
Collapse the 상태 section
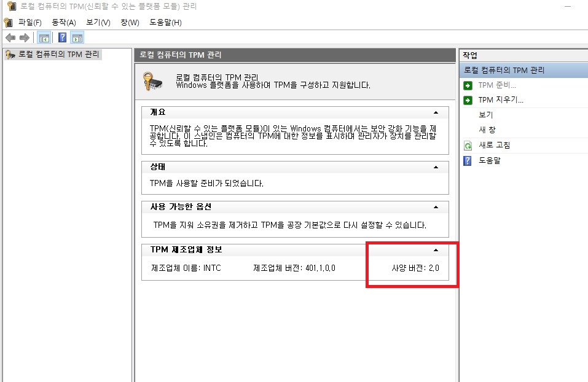[436, 167]
